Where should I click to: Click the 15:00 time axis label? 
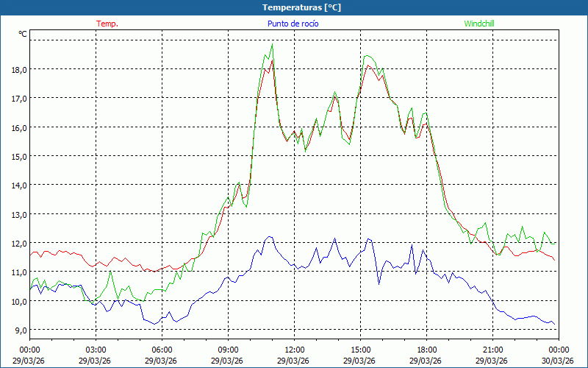pyautogui.click(x=361, y=350)
